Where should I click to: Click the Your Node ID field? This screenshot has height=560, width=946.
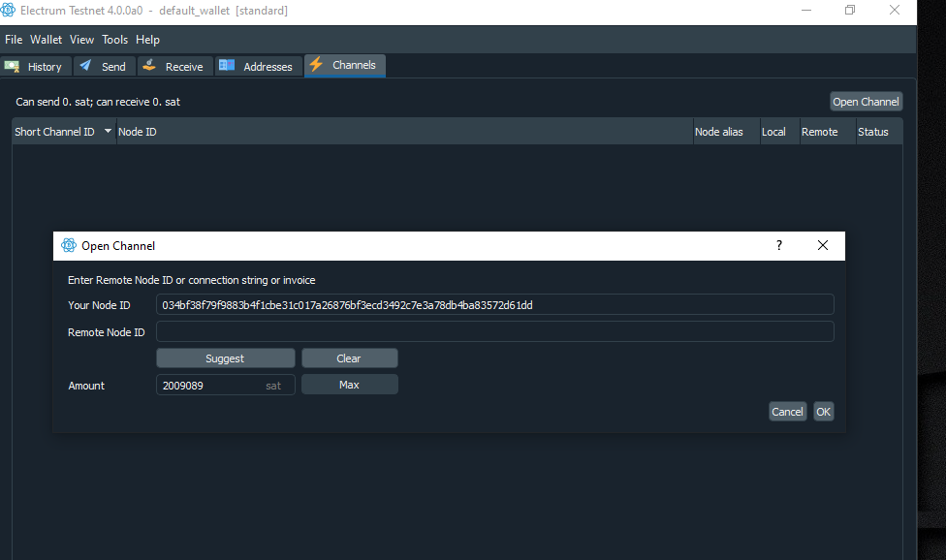494,305
